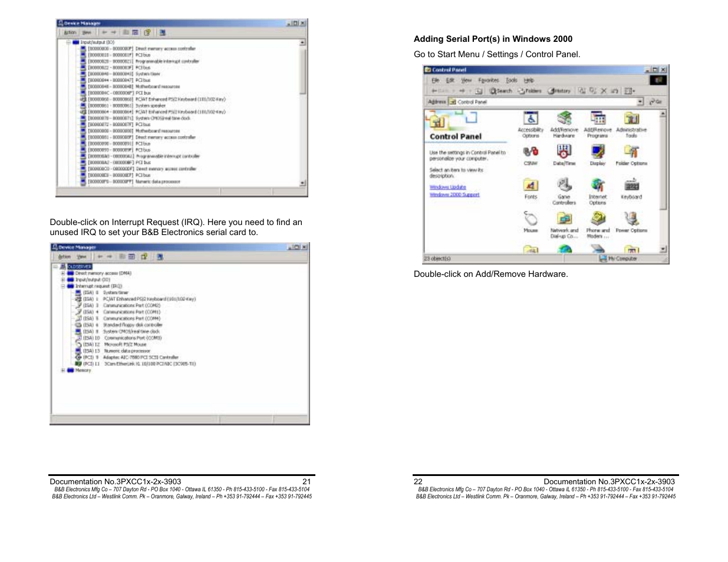This screenshot has height=562, width=728.
Task: Follow the Windows 2000 Support link
Action: pos(454,194)
